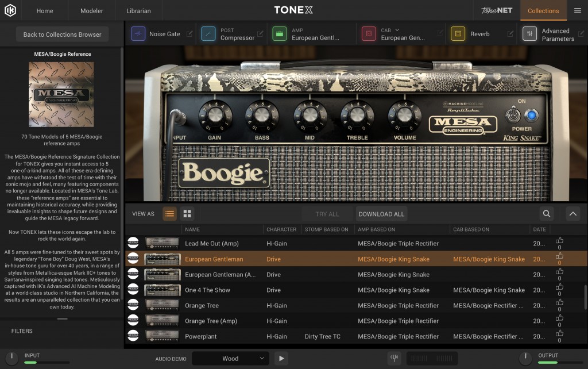Viewport: 588px width, 369px height.
Task: Click the MID knob on amp
Action: pos(310,116)
